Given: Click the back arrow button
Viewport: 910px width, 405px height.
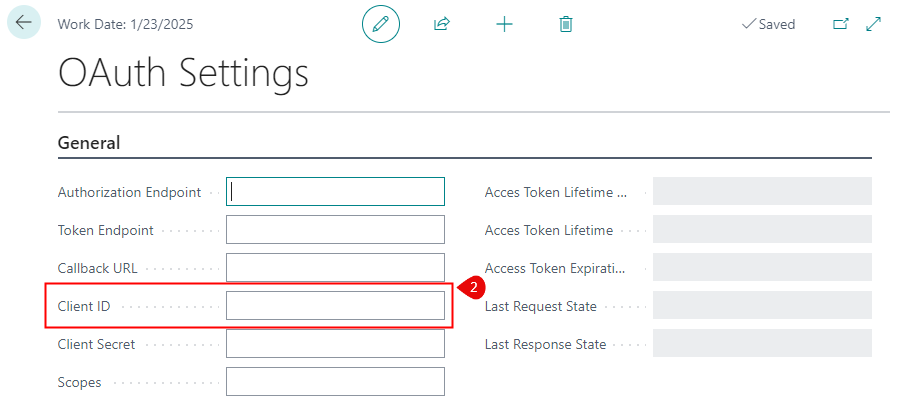Looking at the screenshot, I should point(24,22).
